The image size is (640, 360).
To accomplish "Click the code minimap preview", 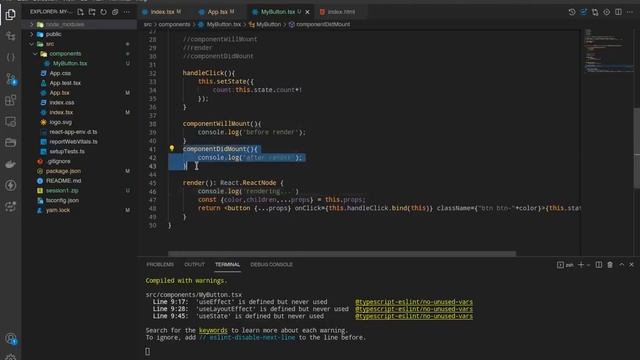I will [x=608, y=51].
